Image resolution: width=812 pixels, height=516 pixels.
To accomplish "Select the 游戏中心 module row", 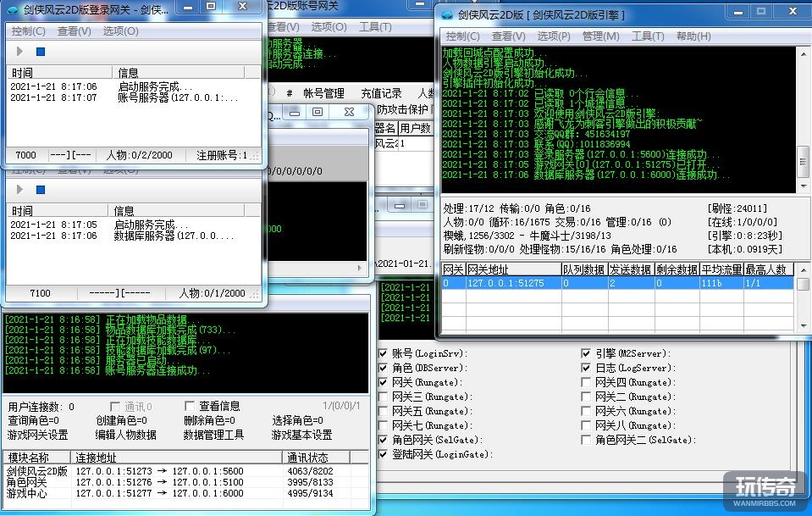I will (x=186, y=493).
